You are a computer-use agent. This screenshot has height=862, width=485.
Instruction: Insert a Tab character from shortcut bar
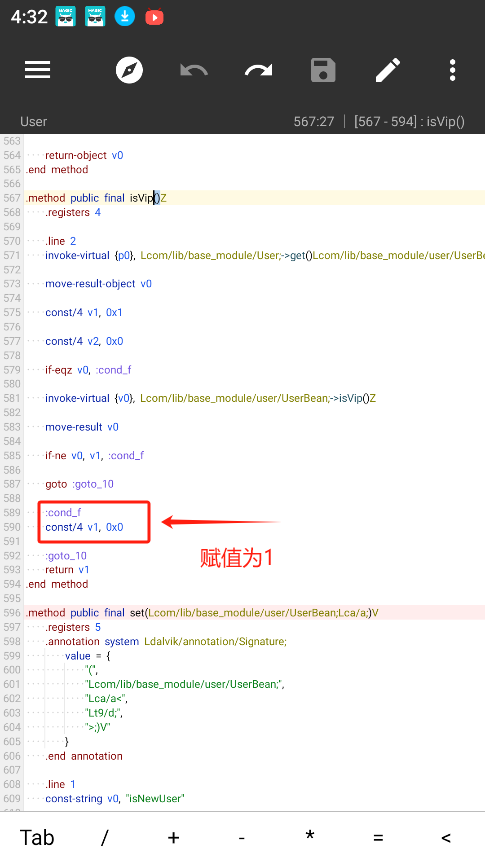point(37,838)
